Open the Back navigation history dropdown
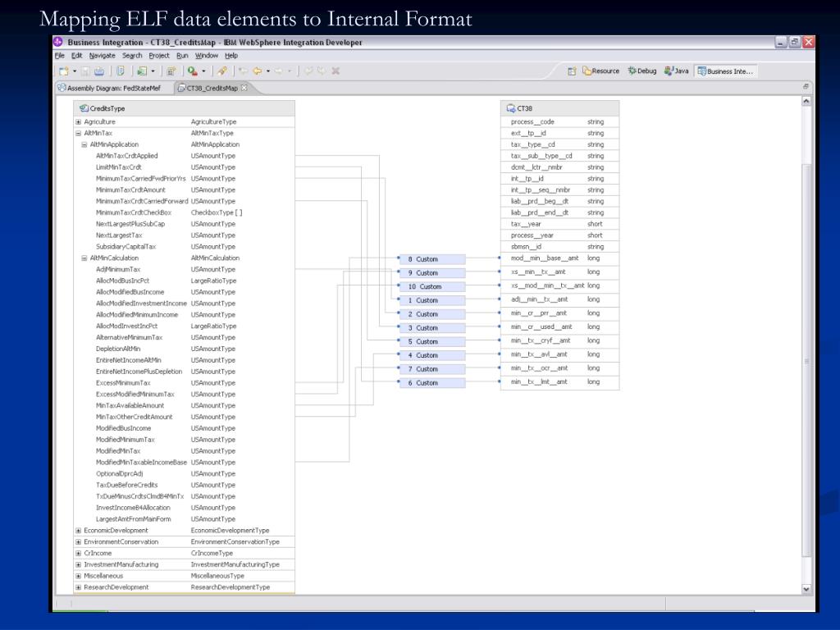 pos(268,71)
